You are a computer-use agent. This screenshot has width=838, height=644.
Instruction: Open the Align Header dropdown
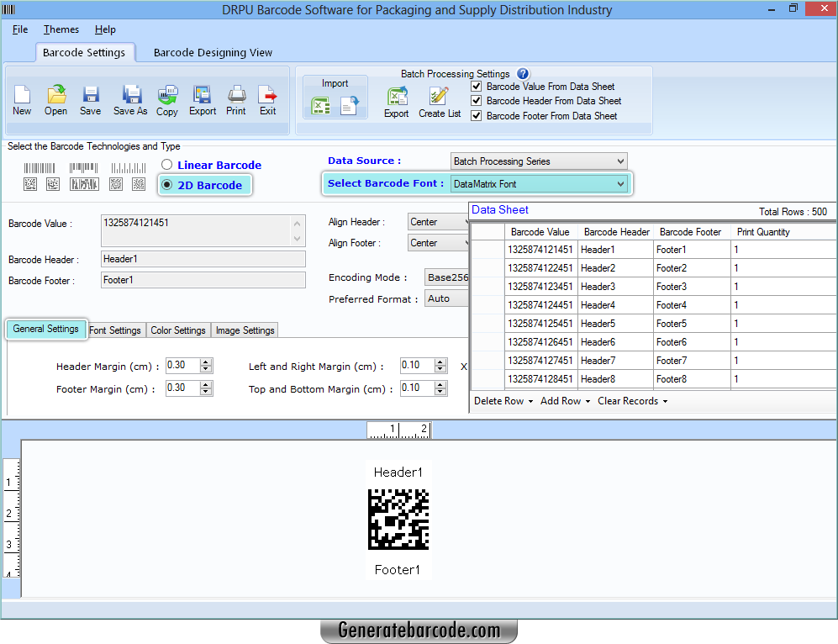pyautogui.click(x=438, y=222)
